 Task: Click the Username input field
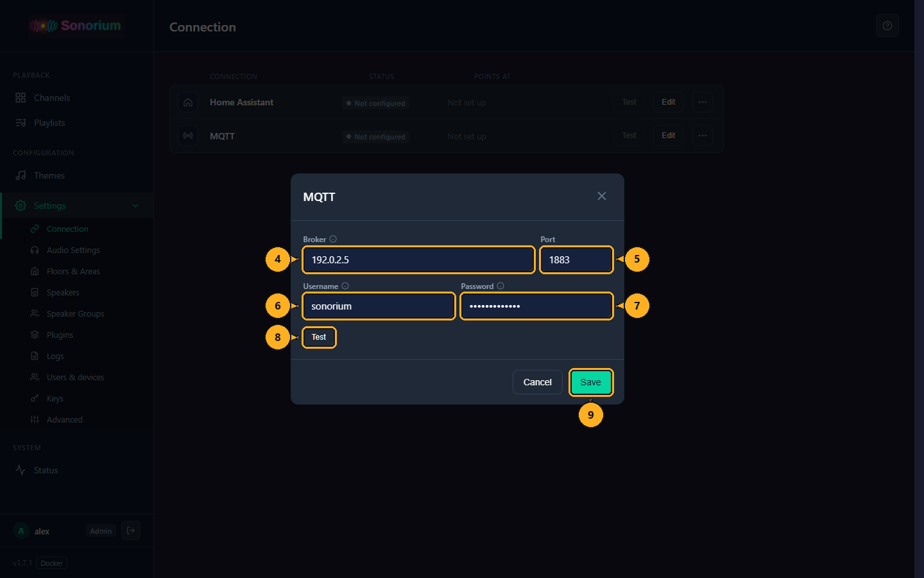tap(379, 306)
